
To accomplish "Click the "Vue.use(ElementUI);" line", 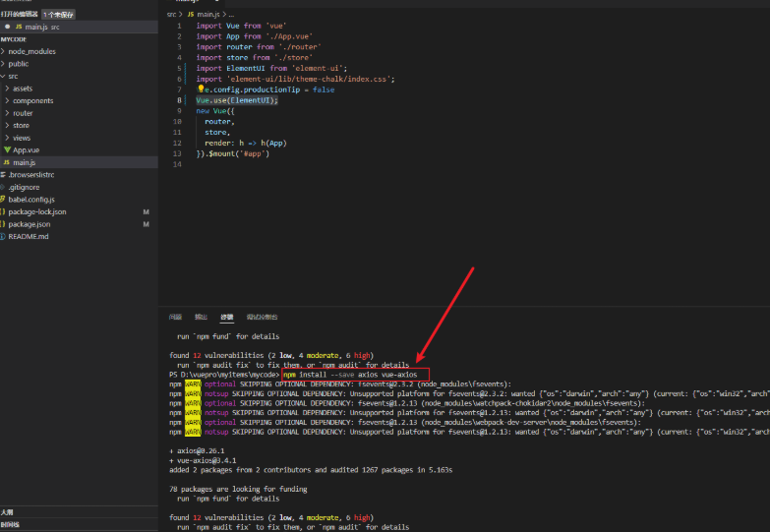I will point(237,100).
